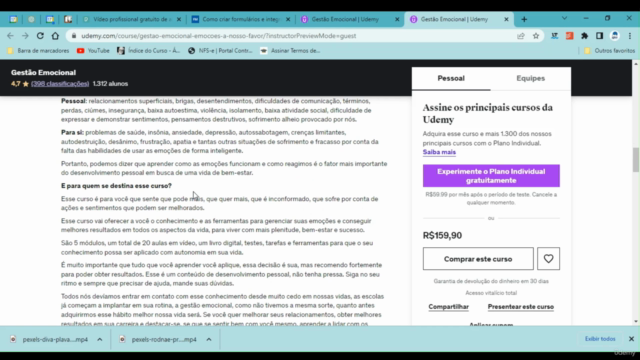Viewport: 640px width, 360px height.
Task: Select the Pessoal tab
Action: click(x=451, y=78)
